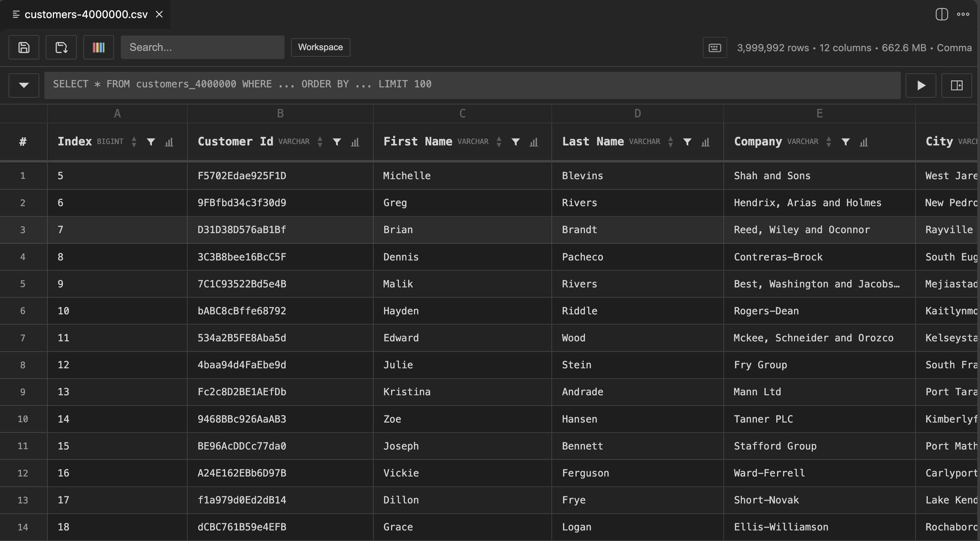Viewport: 980px width, 541px height.
Task: Click the Company column name
Action: click(x=758, y=142)
